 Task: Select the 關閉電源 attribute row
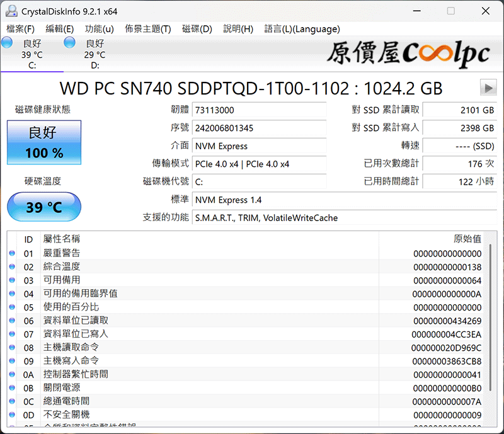pos(246,389)
